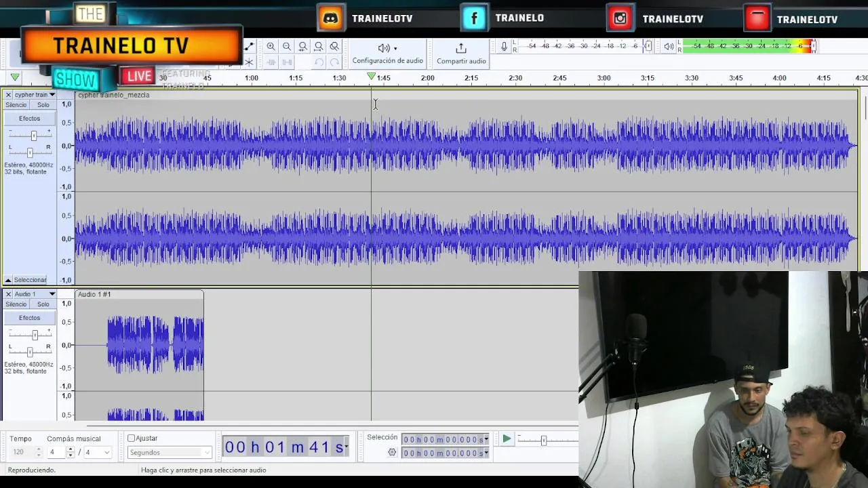Image resolution: width=868 pixels, height=488 pixels.
Task: Adjust the playback speed slider
Action: click(x=543, y=441)
